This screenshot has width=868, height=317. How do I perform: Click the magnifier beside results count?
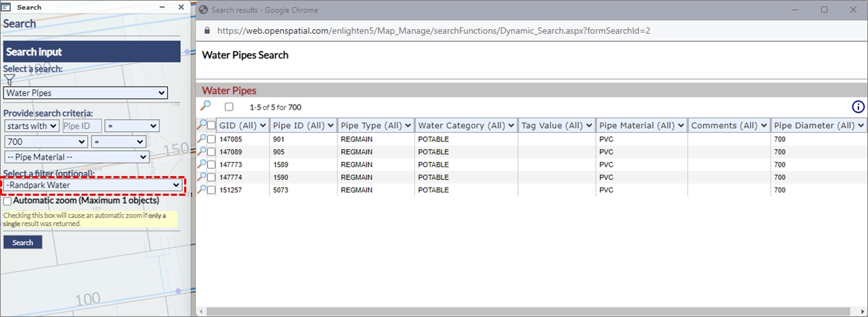206,106
